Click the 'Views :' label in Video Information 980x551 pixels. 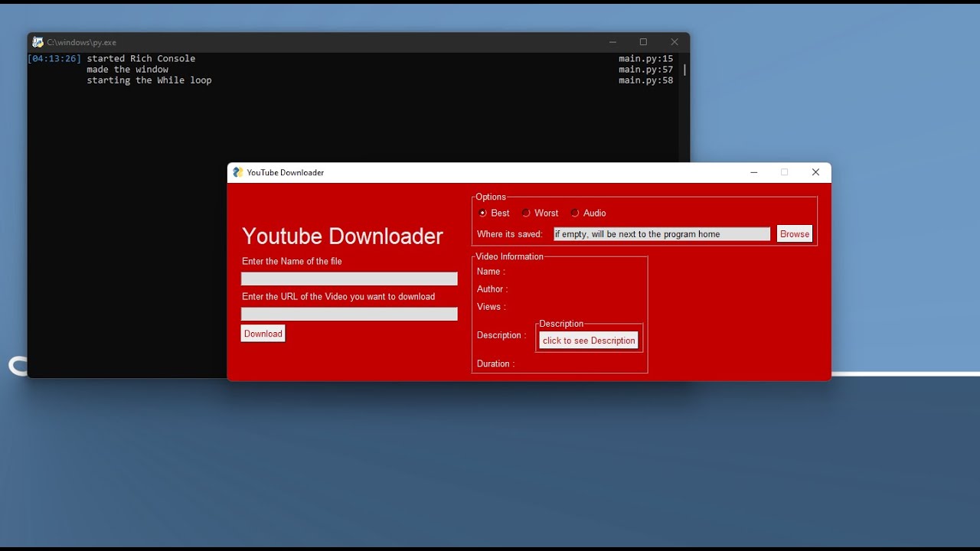492,307
